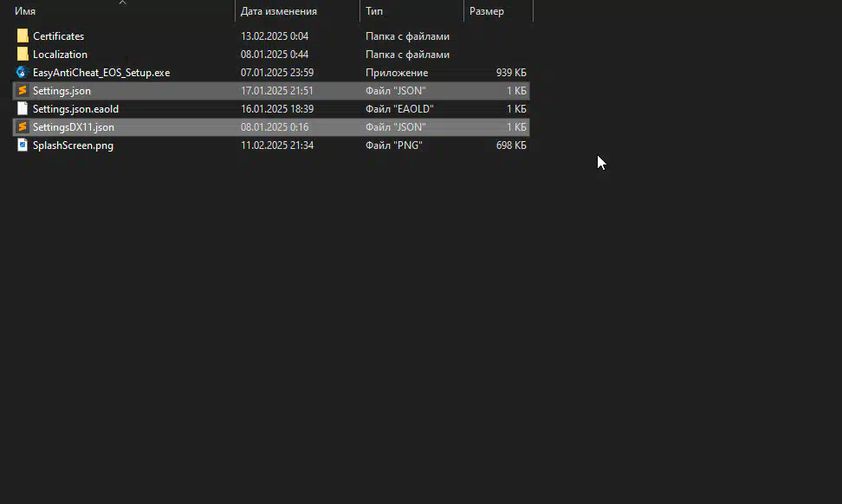Click the Файл "EAOLD" type cell
This screenshot has height=504, width=842.
pyautogui.click(x=399, y=109)
